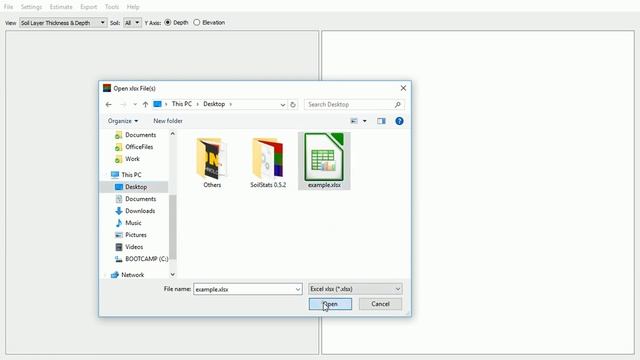Open the Organize menu
Screen dimensions: 640x360
123,121
